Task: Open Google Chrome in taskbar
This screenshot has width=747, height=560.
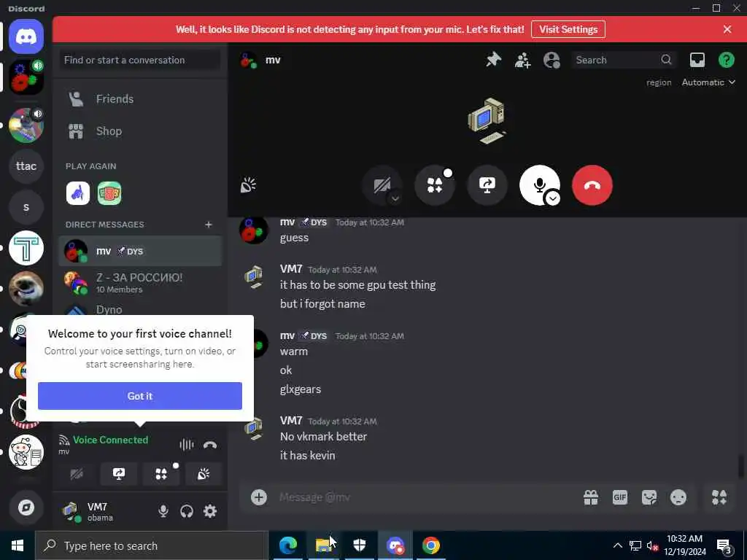Action: 430,545
